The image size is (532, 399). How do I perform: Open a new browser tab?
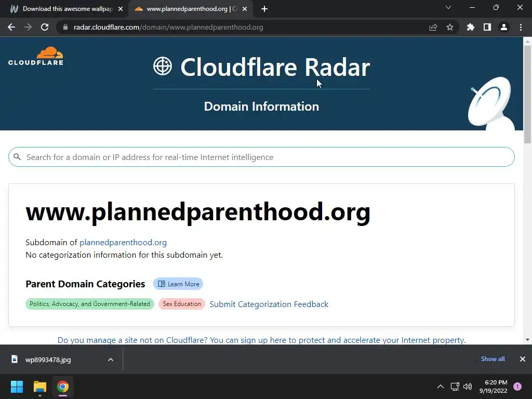pyautogui.click(x=264, y=9)
